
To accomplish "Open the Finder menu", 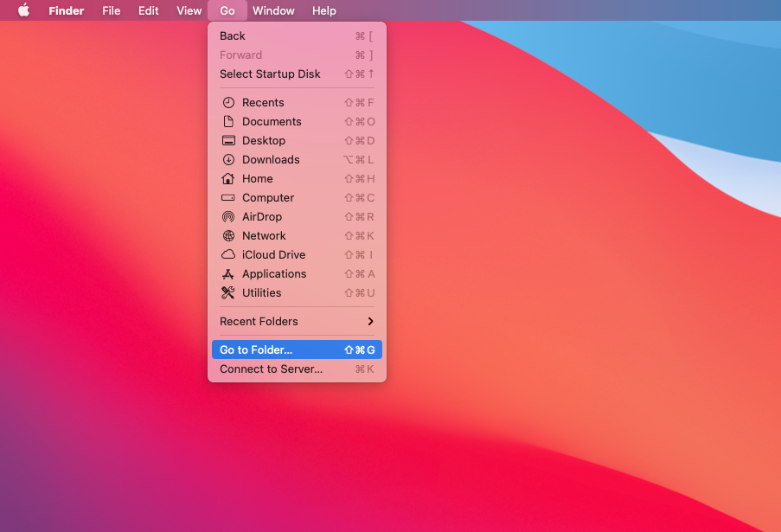I will pyautogui.click(x=66, y=10).
